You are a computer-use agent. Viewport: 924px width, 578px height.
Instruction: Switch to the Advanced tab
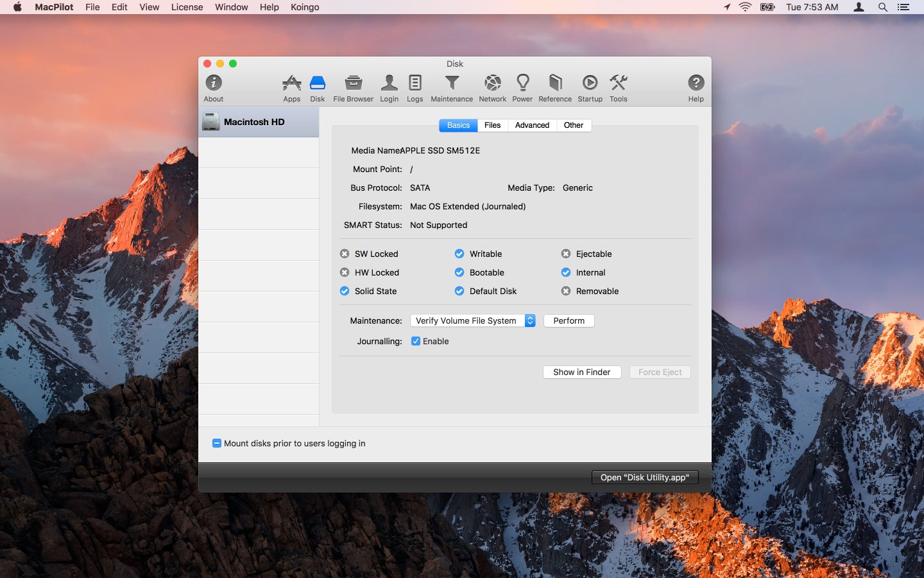coord(532,125)
